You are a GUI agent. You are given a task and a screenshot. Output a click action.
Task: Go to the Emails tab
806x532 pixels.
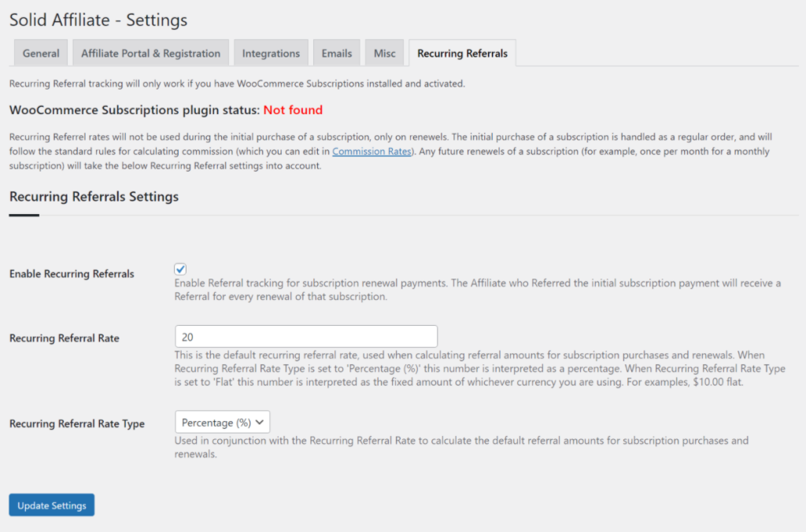point(337,53)
